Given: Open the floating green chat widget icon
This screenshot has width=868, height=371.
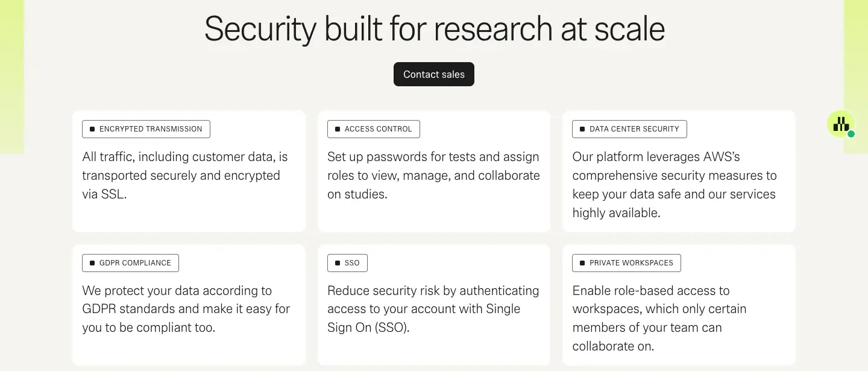Looking at the screenshot, I should coord(840,124).
